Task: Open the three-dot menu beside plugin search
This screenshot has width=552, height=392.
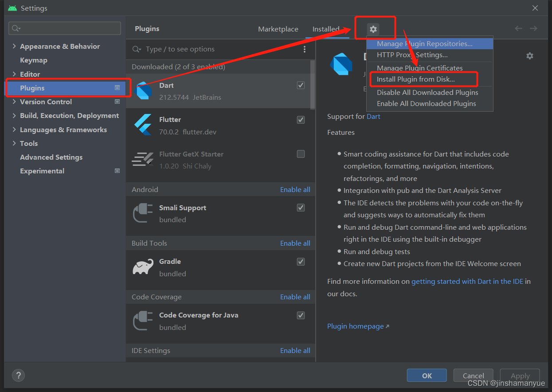Action: tap(305, 49)
